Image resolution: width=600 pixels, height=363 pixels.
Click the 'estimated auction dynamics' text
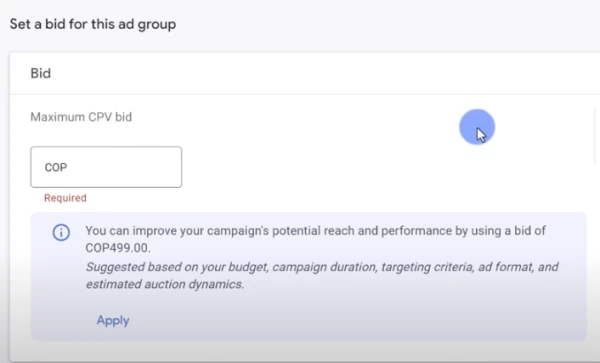pyautogui.click(x=165, y=284)
